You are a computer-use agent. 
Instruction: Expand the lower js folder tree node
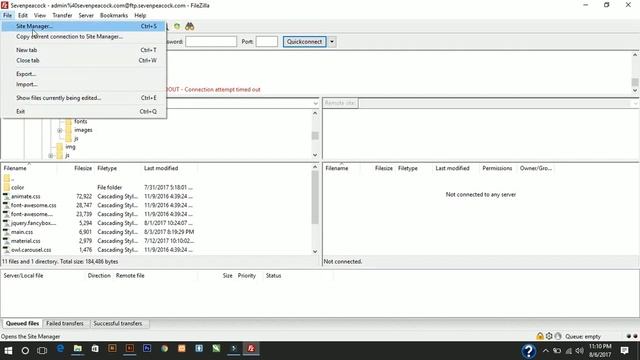50,156
